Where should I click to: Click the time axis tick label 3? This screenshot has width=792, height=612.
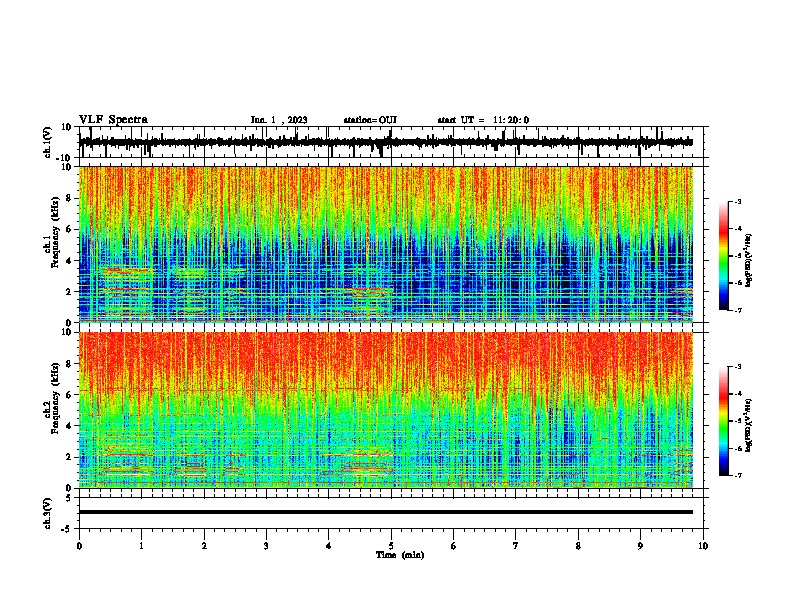(x=266, y=546)
